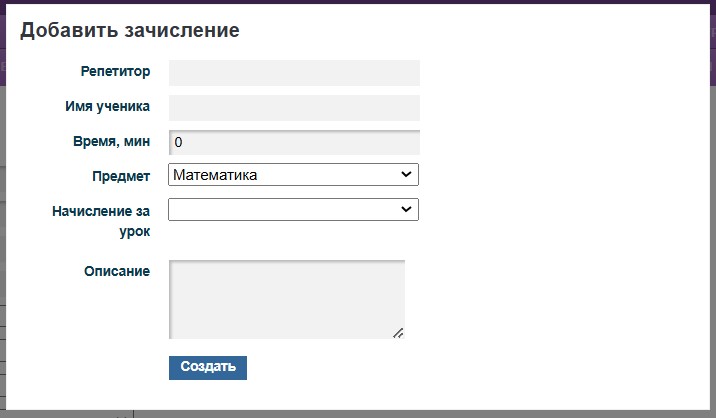Image resolution: width=716 pixels, height=418 pixels.
Task: Click the Время, мин label
Action: click(111, 142)
